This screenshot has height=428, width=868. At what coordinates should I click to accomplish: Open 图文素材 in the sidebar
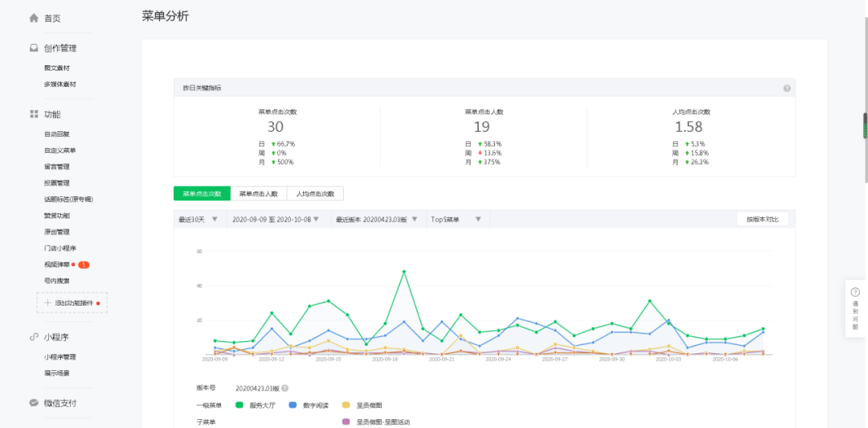coord(57,68)
